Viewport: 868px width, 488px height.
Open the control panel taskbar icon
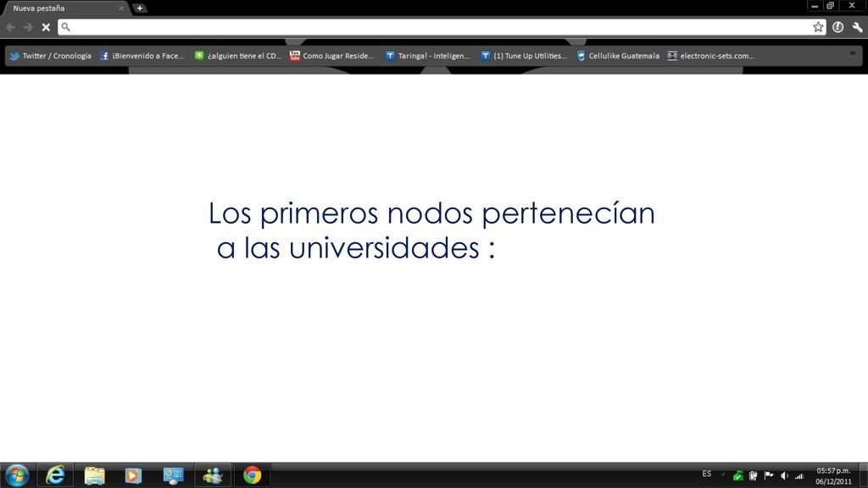pyautogui.click(x=173, y=475)
